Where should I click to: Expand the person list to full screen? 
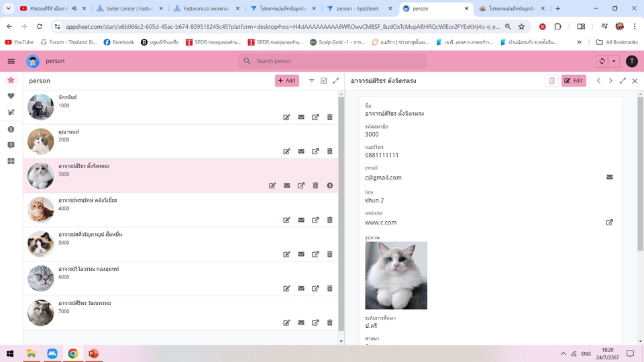click(x=335, y=81)
